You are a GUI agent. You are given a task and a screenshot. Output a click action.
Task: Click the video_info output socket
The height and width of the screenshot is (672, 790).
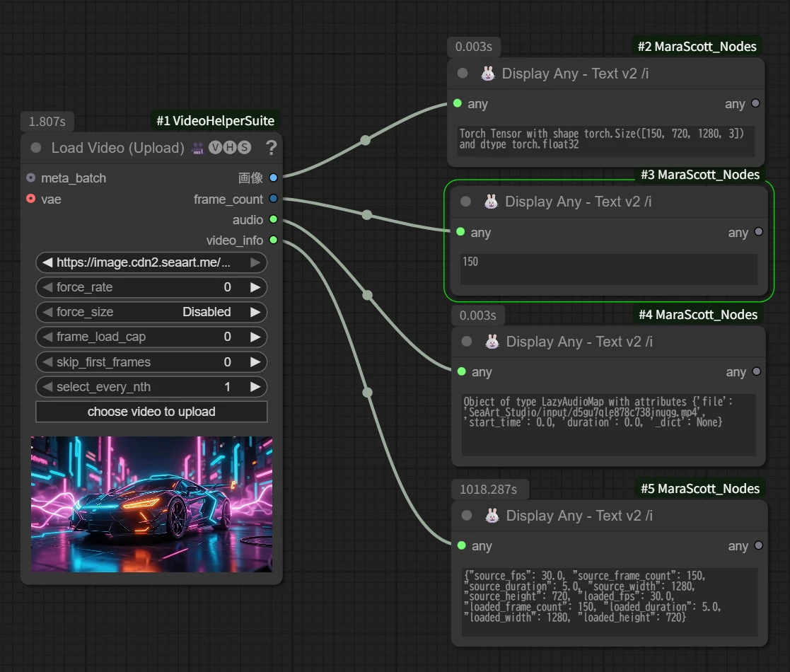pos(274,241)
